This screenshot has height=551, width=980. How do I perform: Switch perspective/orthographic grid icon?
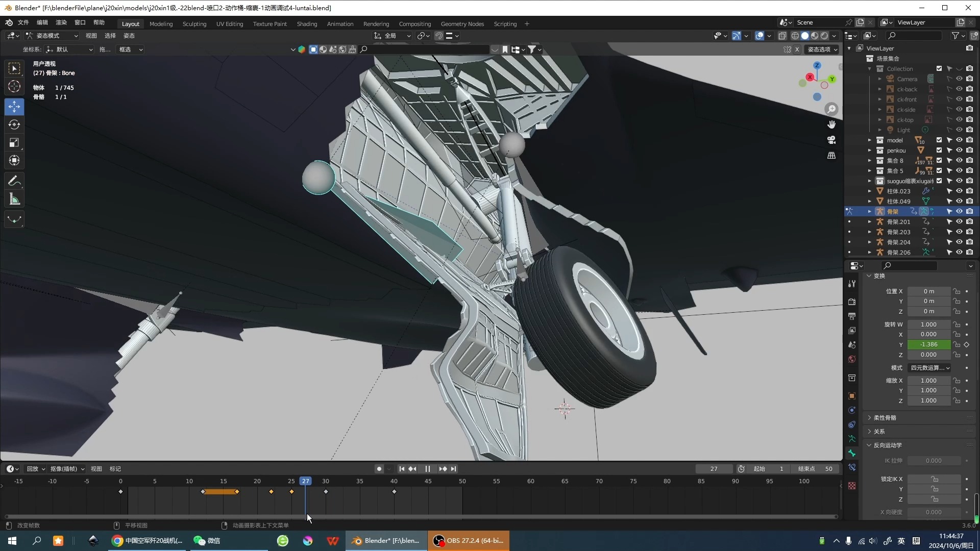[x=831, y=155]
